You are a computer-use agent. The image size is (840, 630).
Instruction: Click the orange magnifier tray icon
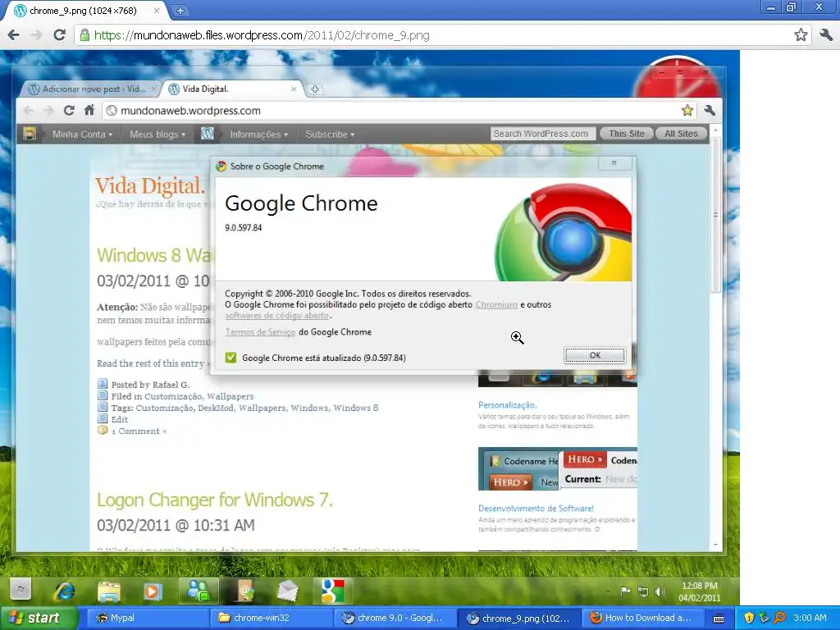coord(779,618)
